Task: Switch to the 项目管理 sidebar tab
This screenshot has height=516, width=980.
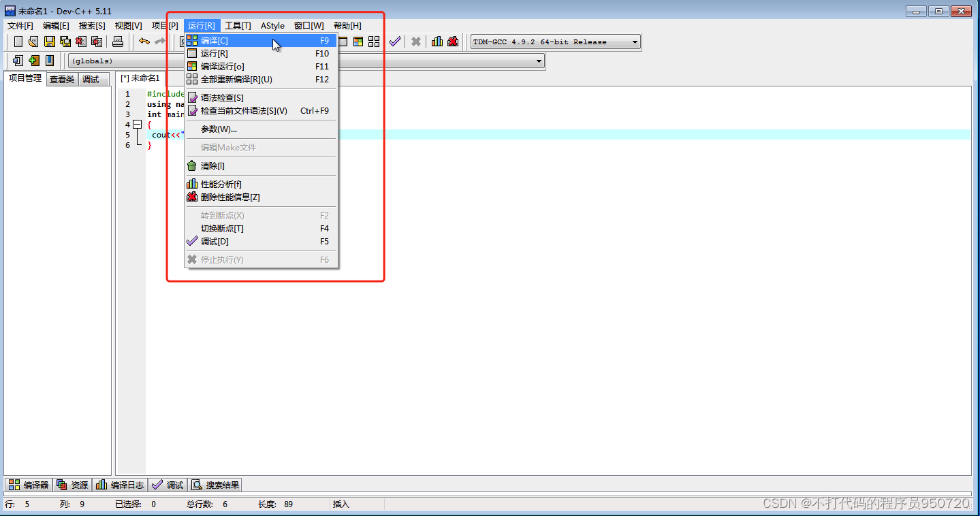Action: pyautogui.click(x=25, y=78)
